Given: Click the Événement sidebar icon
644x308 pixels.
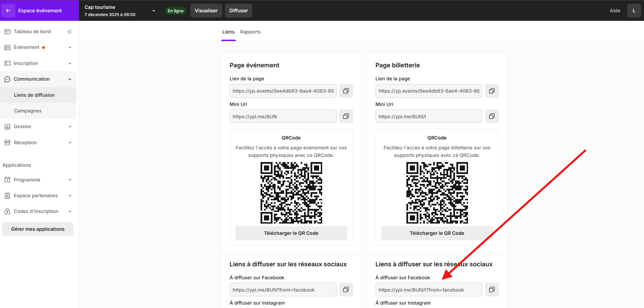Looking at the screenshot, I should tap(7, 48).
